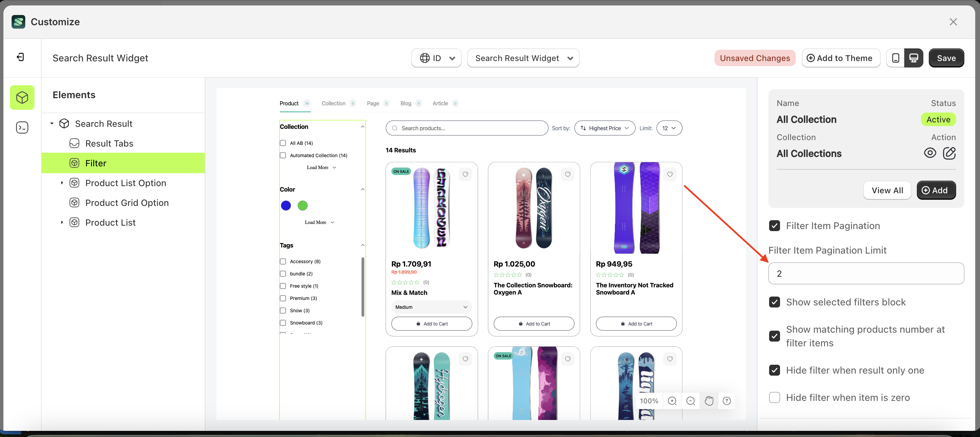Select Result Tabs in Elements tree
The height and width of the screenshot is (437, 980).
pos(109,143)
